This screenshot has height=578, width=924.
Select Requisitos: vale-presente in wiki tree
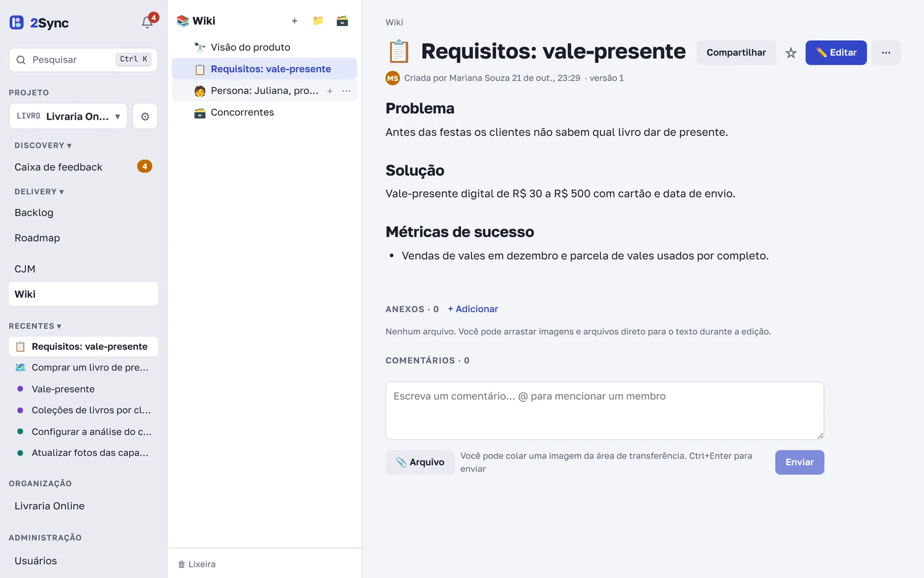pyautogui.click(x=264, y=69)
